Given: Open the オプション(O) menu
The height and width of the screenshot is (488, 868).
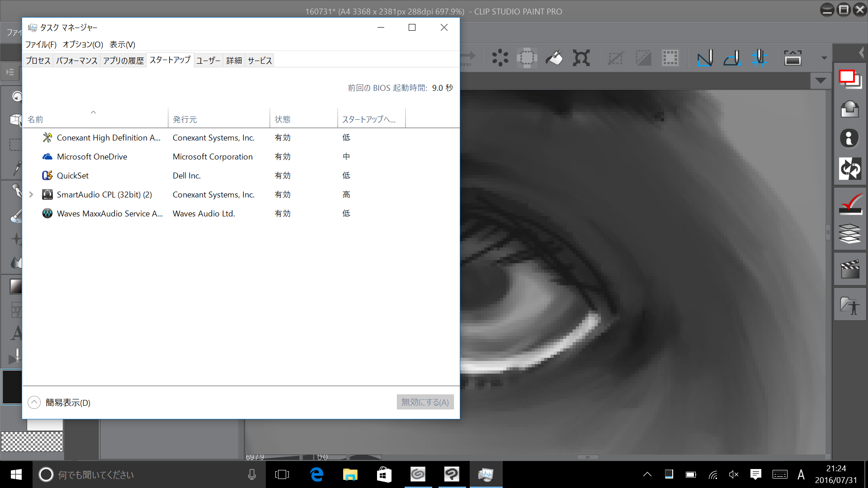Looking at the screenshot, I should [83, 44].
